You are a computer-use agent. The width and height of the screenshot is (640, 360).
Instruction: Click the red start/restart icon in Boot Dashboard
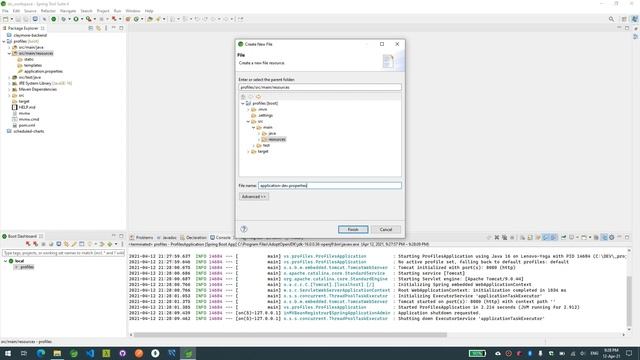(28, 244)
